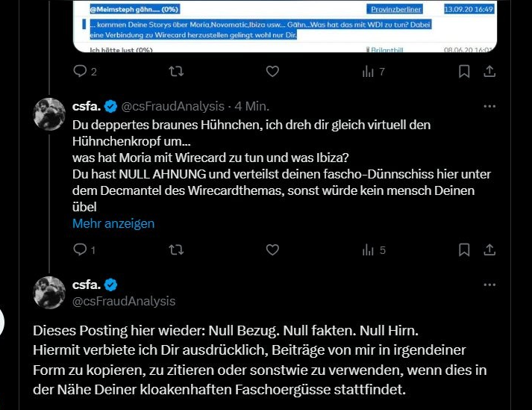Screen dimensions: 532x410
Task: Expand tweet text with 'Mehr anzeigen'
Action: coord(113,223)
